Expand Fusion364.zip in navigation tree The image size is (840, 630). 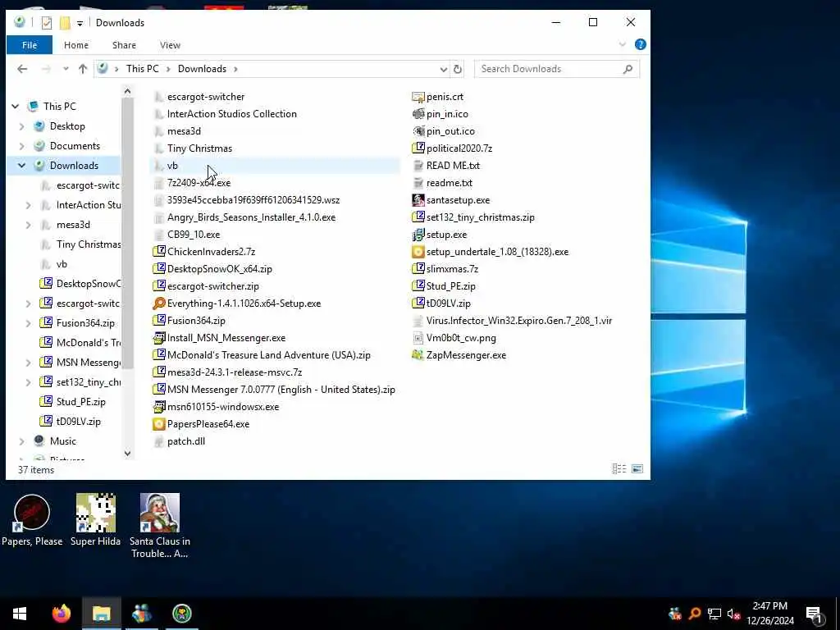[x=29, y=323]
